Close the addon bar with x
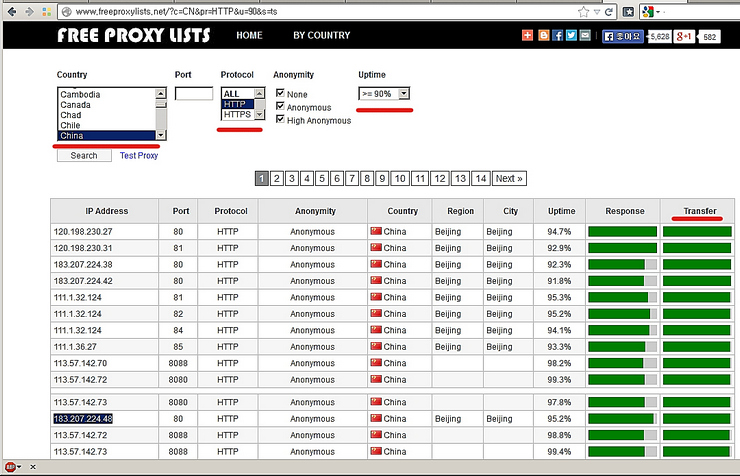Viewport: 740px width, 476px height. [33, 467]
